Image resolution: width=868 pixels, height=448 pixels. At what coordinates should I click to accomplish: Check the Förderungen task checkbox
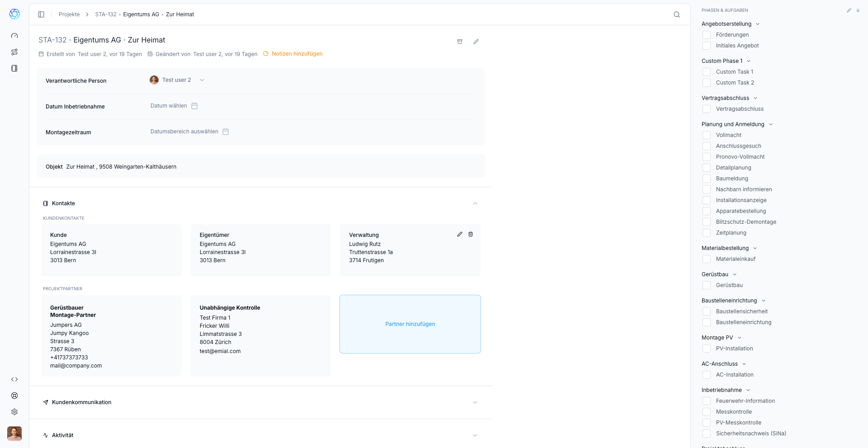point(707,35)
